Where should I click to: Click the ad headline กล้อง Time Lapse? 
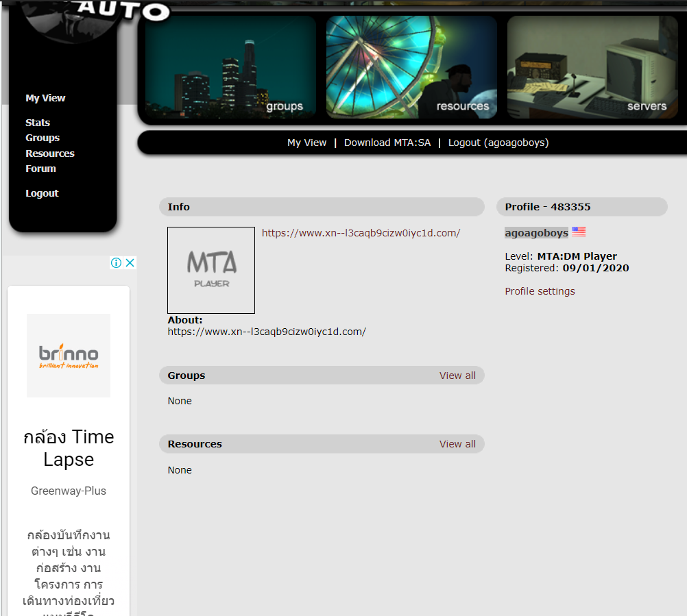pyautogui.click(x=69, y=448)
